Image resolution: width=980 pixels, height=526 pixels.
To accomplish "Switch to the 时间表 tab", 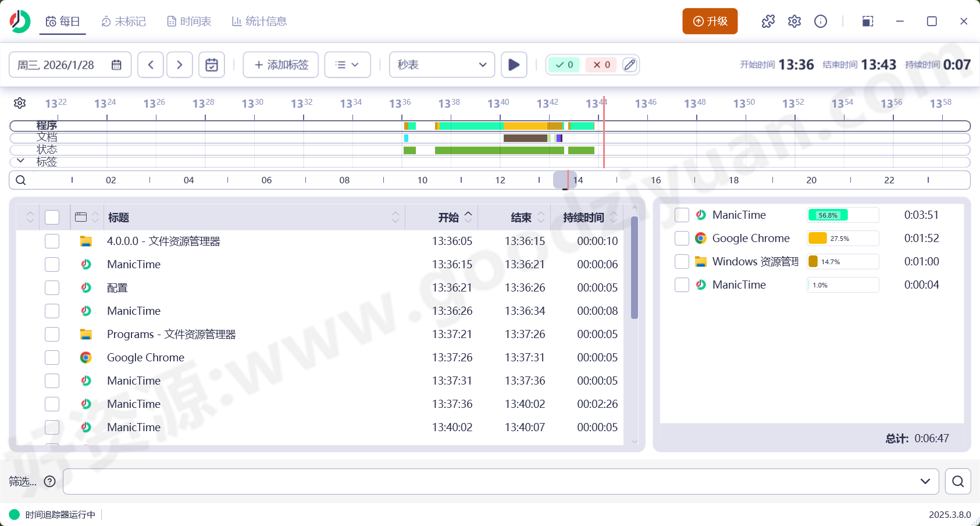I will coord(188,21).
